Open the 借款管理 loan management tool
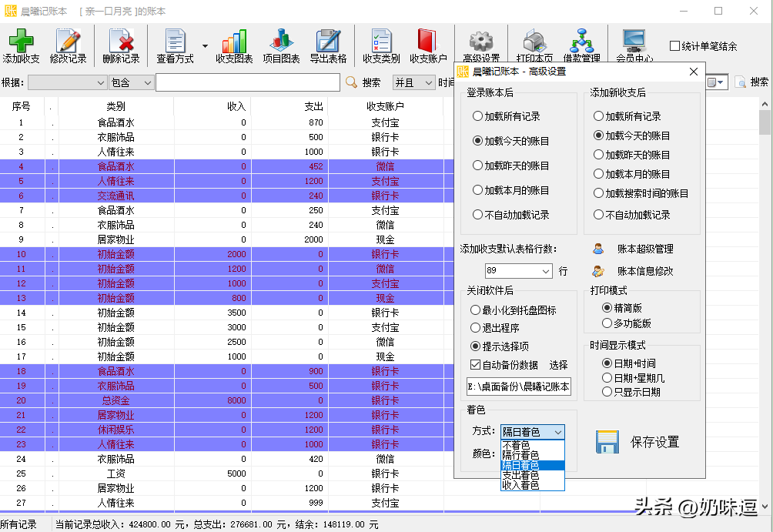Screen dimensions: 773x532 (581, 44)
